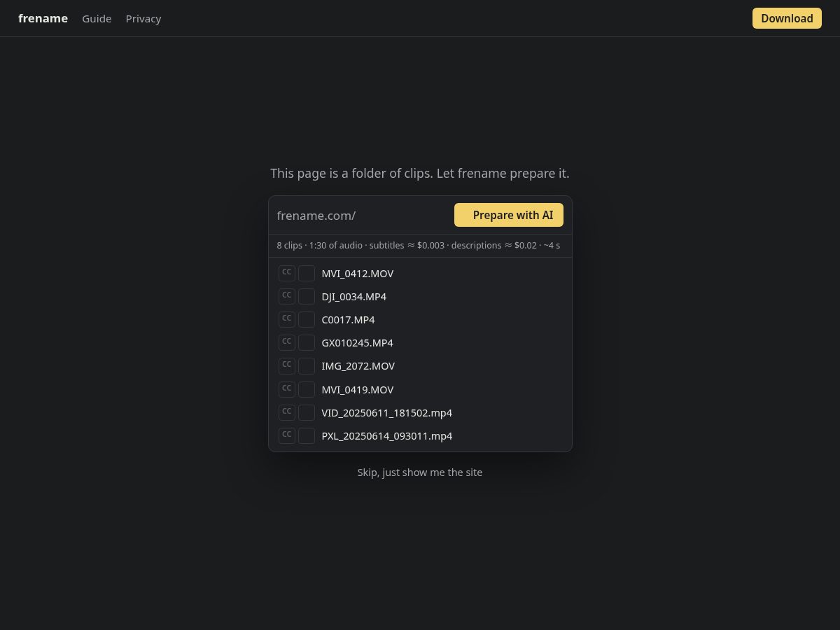Click the Download button
840x630 pixels.
coord(787,18)
